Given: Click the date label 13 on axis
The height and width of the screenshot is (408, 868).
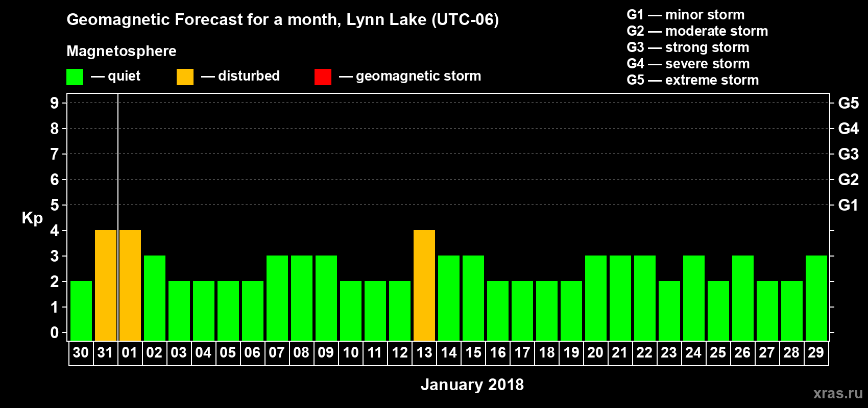Looking at the screenshot, I should (424, 353).
